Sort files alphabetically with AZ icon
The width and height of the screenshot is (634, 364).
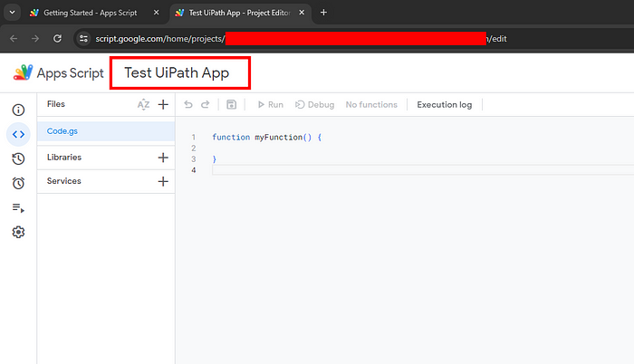[143, 104]
